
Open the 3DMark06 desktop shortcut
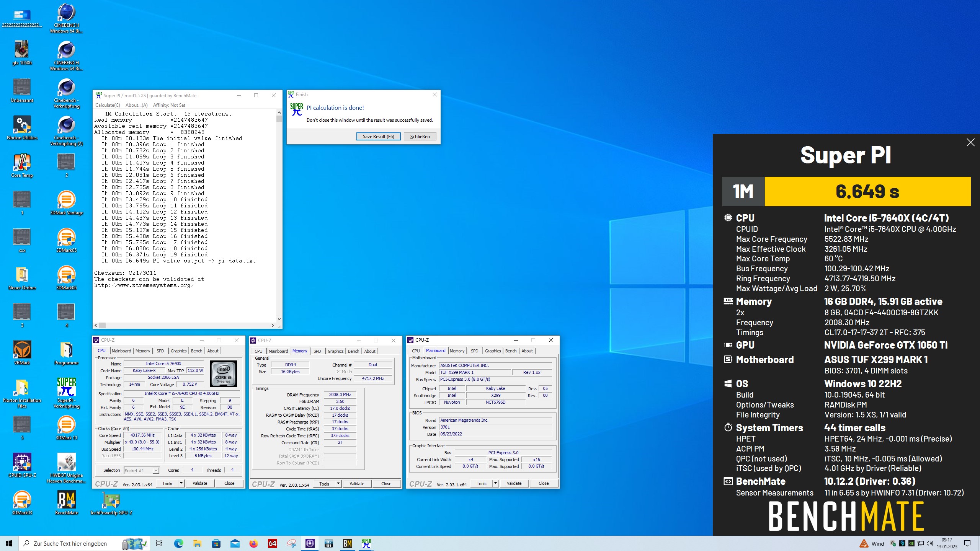tap(67, 278)
